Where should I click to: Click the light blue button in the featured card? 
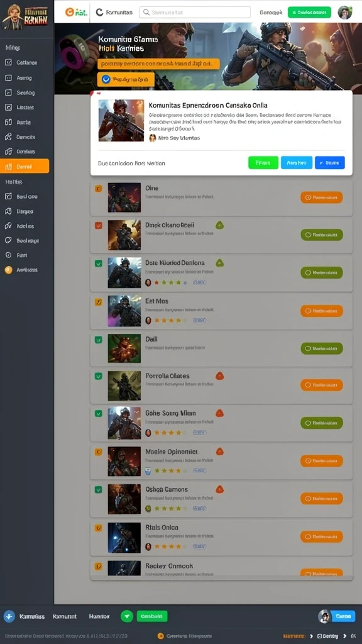click(x=297, y=163)
